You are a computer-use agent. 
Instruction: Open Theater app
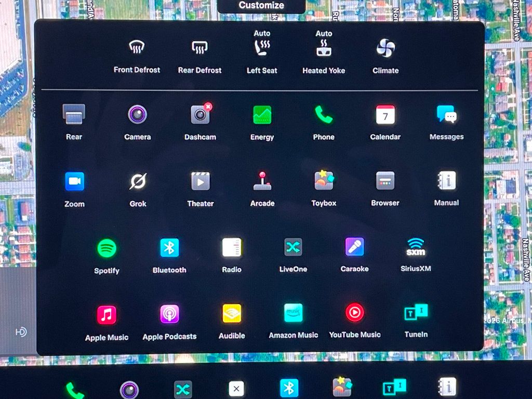tap(200, 181)
